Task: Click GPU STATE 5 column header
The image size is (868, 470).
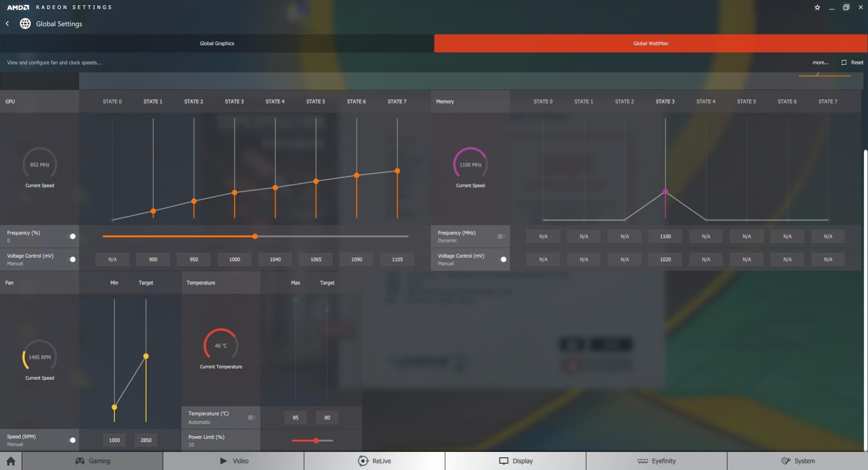Action: click(316, 101)
